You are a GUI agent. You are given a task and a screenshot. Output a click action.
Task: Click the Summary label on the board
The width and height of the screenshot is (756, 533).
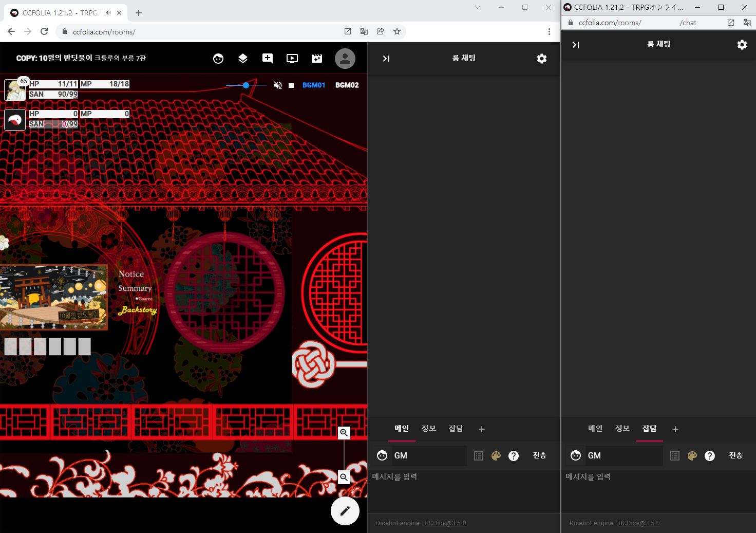pos(135,288)
